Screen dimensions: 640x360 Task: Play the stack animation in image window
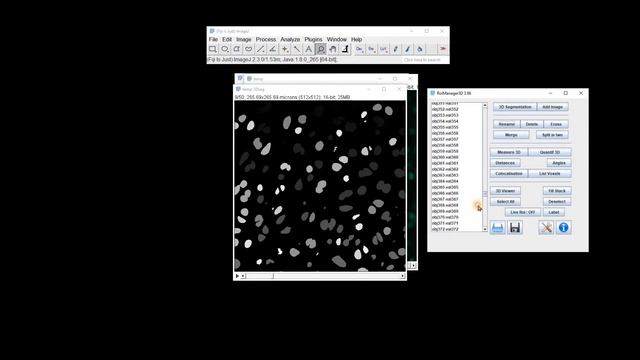tap(237, 276)
